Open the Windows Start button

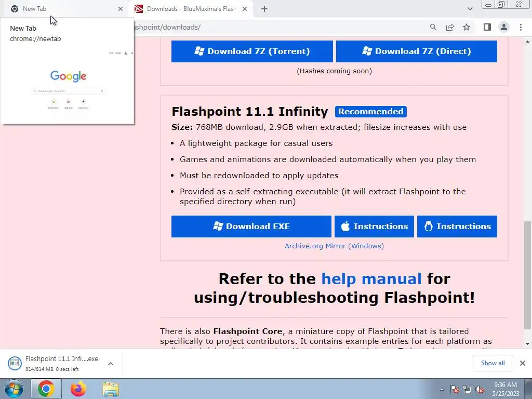coord(14,389)
